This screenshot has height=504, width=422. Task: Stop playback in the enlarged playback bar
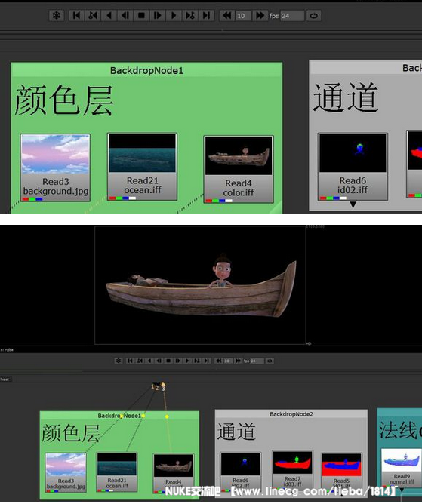click(141, 15)
